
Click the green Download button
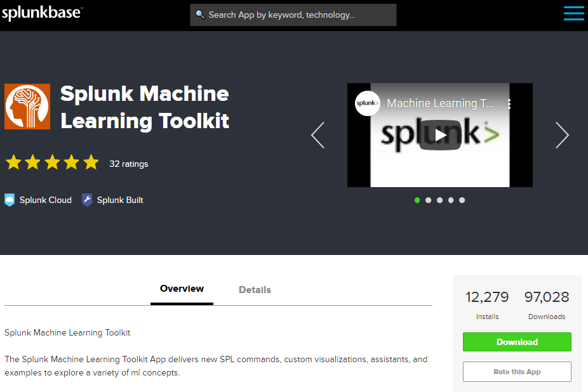[517, 342]
